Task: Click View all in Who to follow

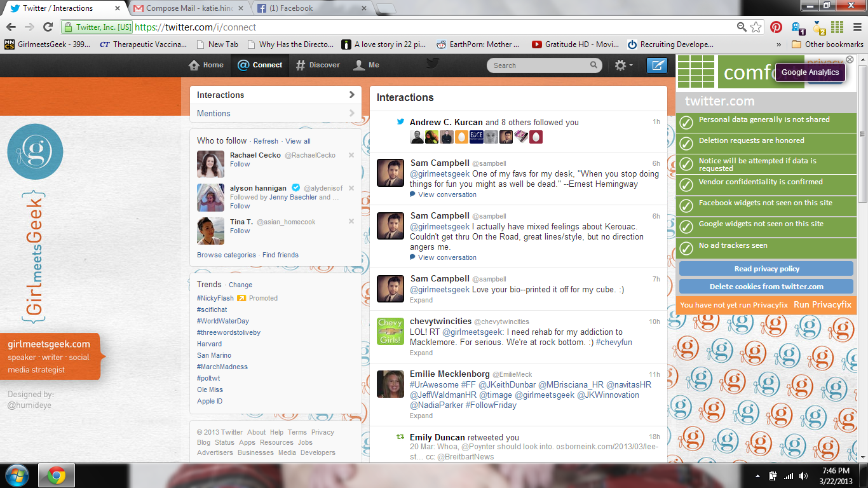Action: pos(298,141)
